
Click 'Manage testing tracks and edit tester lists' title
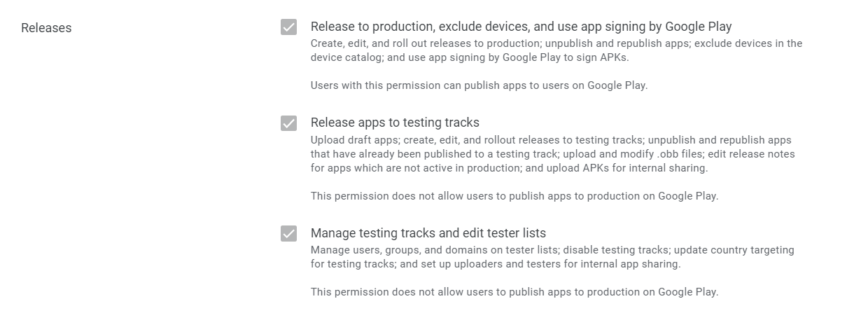pyautogui.click(x=428, y=233)
